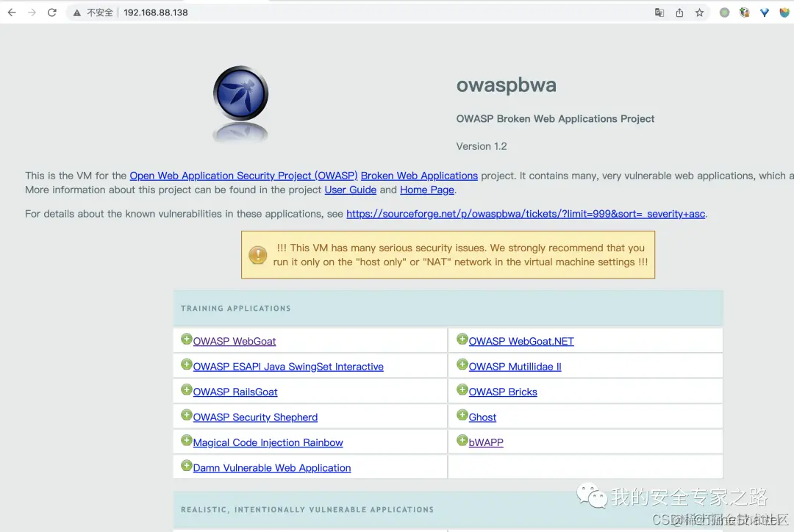Expand plus icon beside OWASP ESAPI Java SwingSet

coord(186,364)
